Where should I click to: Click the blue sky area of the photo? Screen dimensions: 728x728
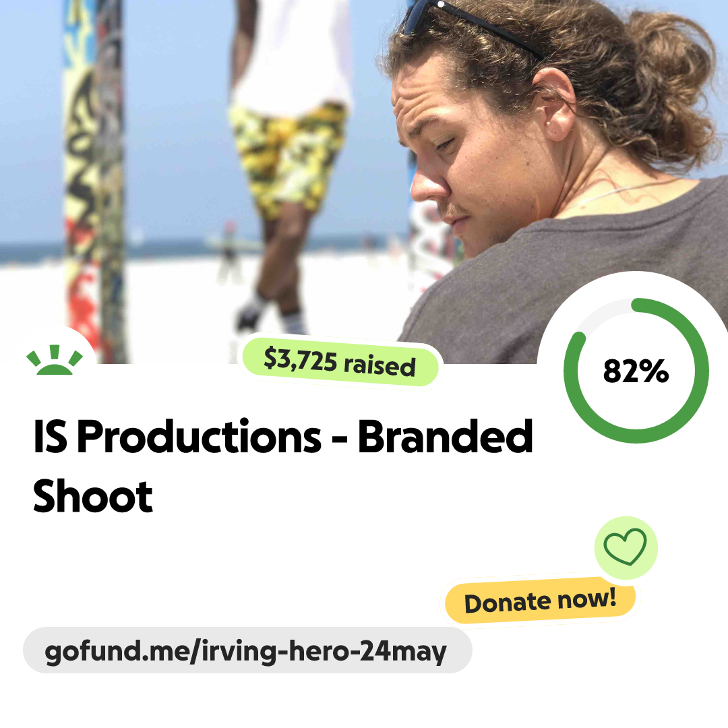[177, 116]
